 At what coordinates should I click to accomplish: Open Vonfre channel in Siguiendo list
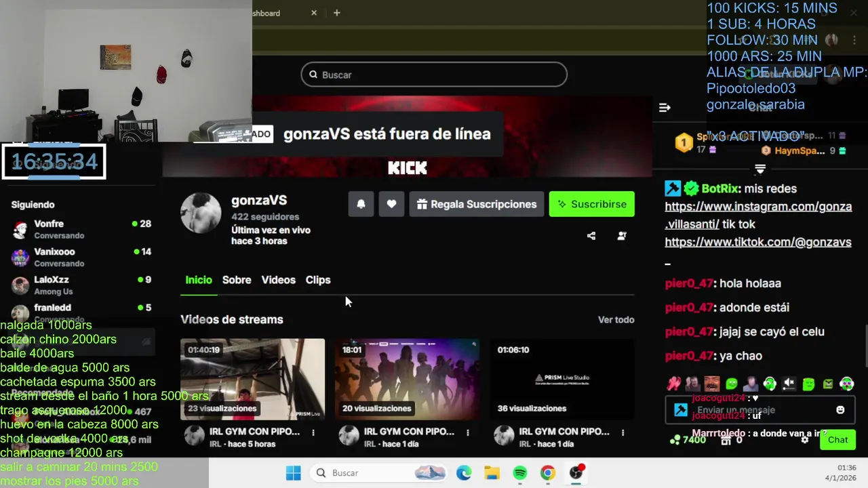click(81, 229)
